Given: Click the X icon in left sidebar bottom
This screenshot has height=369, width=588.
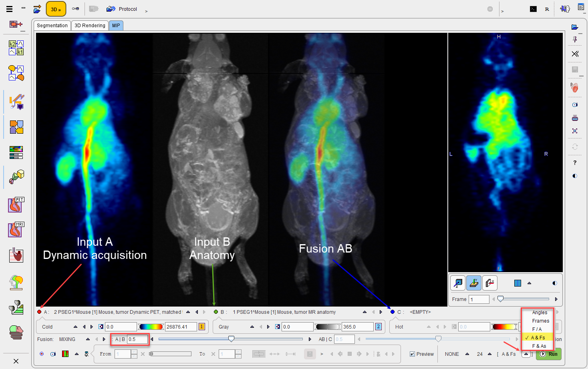Looking at the screenshot, I should (16, 361).
